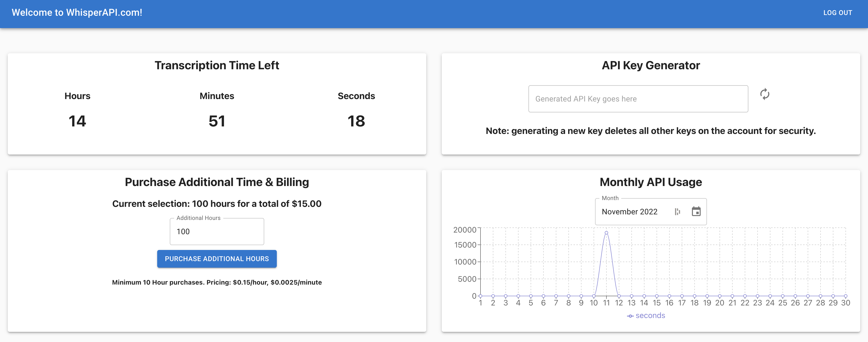The image size is (868, 342).
Task: Click the regenerate API key refresh icon
Action: coord(765,94)
